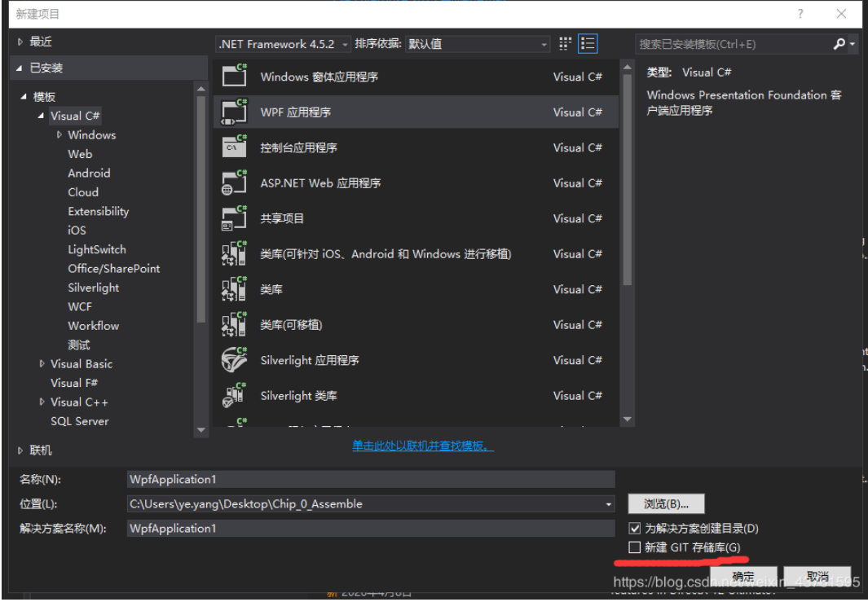The height and width of the screenshot is (602, 868).
Task: Click the help question mark icon
Action: (x=800, y=14)
